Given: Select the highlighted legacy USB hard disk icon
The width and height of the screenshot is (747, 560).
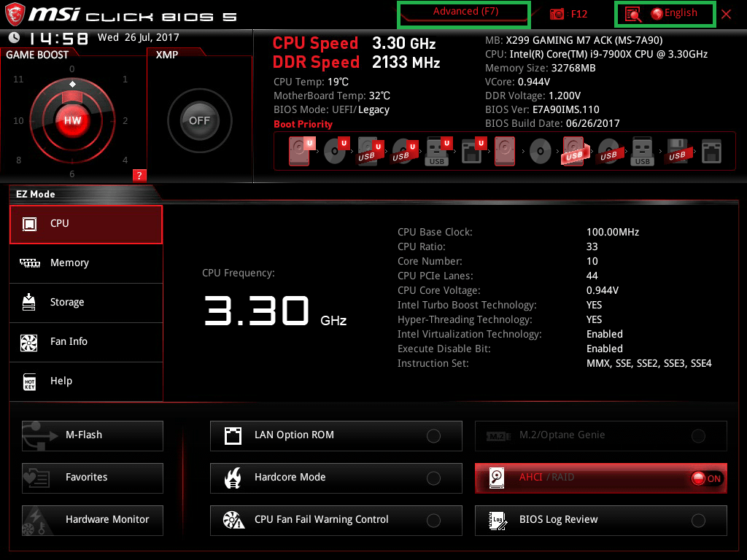Looking at the screenshot, I should [575, 152].
